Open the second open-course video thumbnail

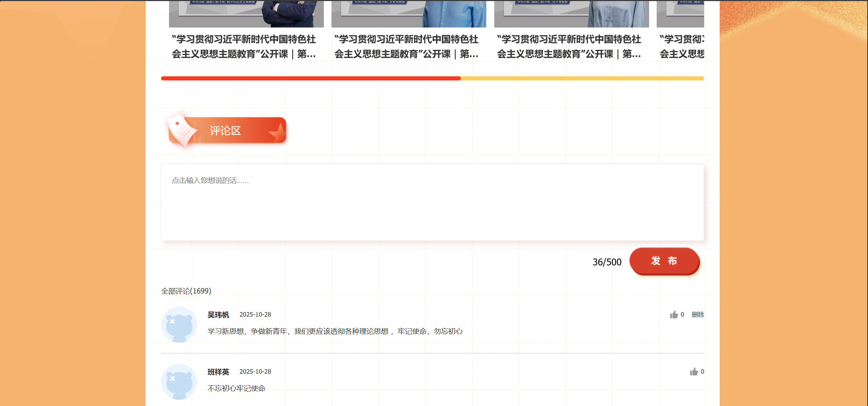point(409,14)
